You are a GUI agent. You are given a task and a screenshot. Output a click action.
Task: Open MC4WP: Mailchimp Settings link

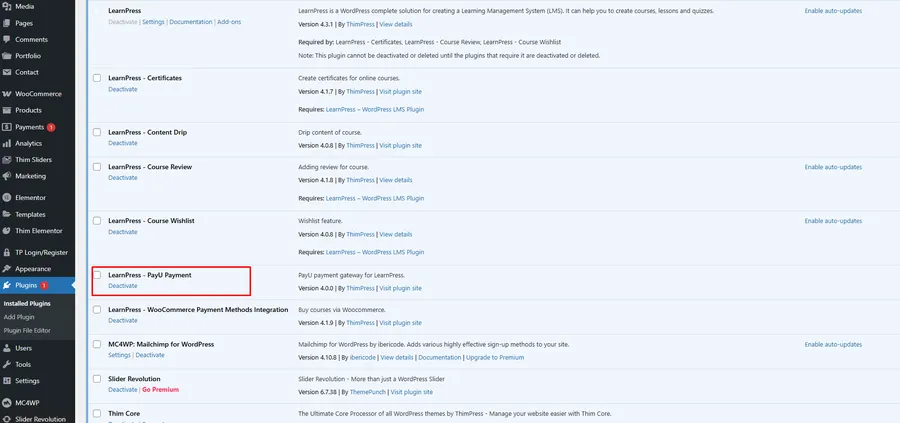(119, 355)
